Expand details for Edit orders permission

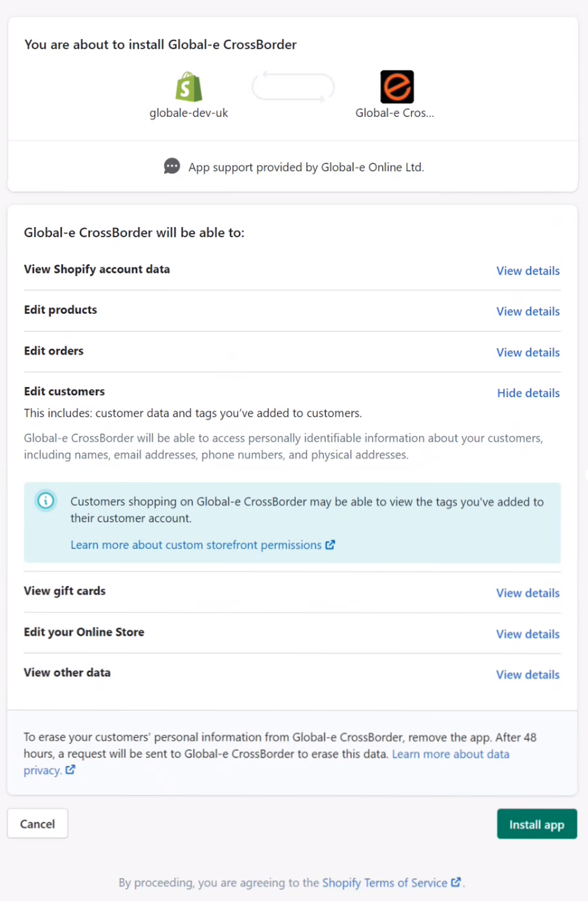tap(528, 352)
